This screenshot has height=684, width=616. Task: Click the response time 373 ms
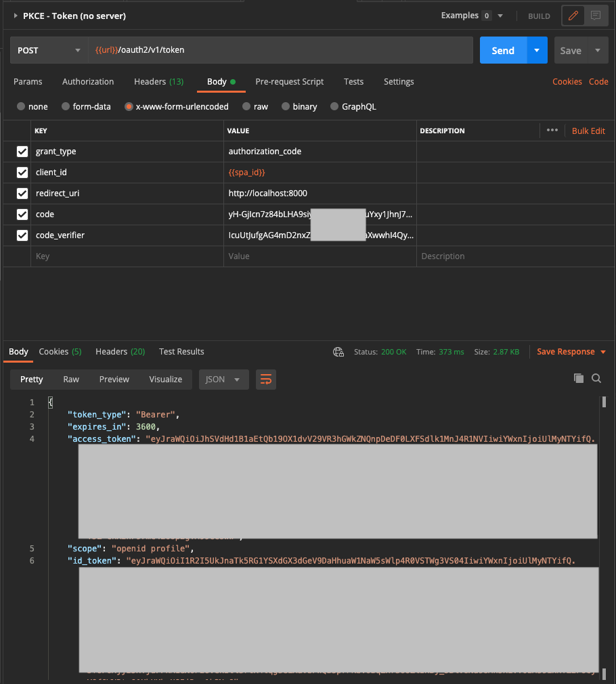[452, 352]
